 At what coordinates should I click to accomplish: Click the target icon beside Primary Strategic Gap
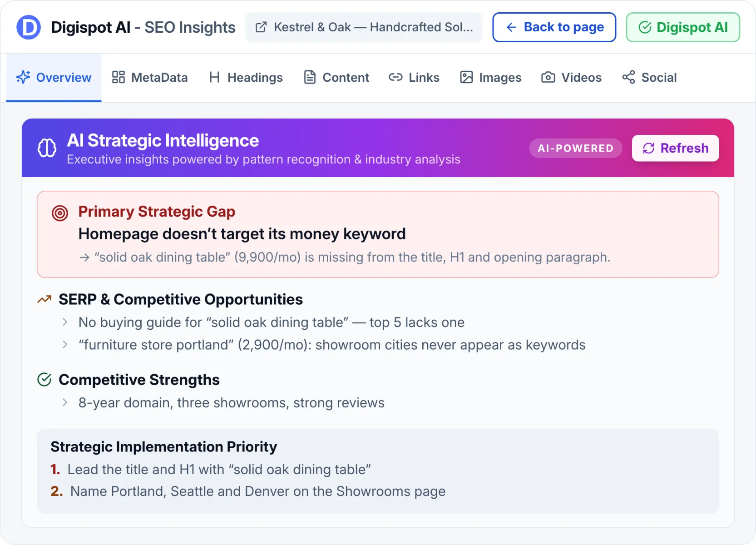click(60, 213)
